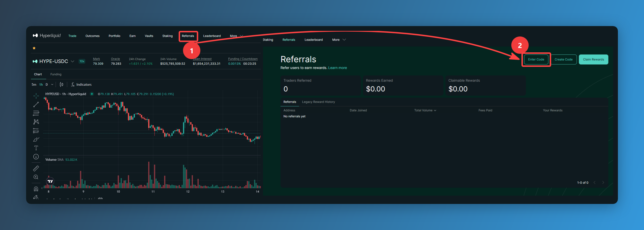The width and height of the screenshot is (644, 230).
Task: Click the TradingView logo on the chart
Action: point(50,181)
